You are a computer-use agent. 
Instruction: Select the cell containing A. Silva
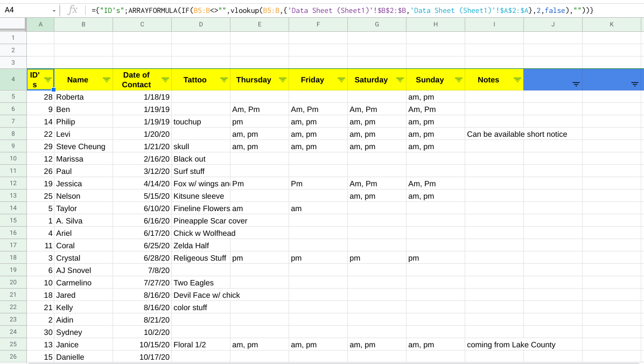click(x=83, y=221)
